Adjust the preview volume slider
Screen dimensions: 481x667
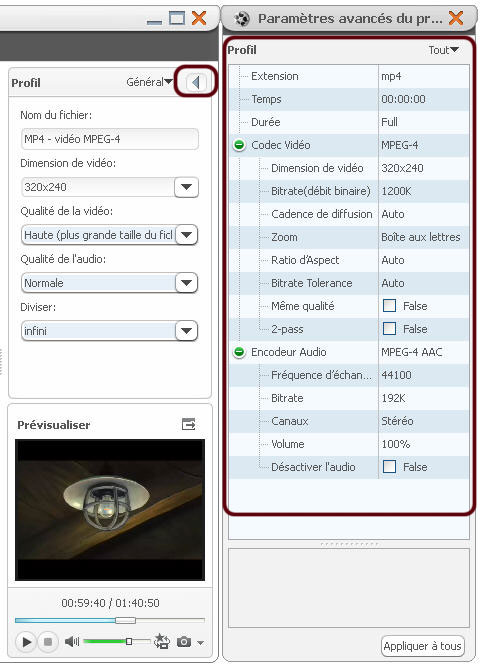tap(129, 641)
